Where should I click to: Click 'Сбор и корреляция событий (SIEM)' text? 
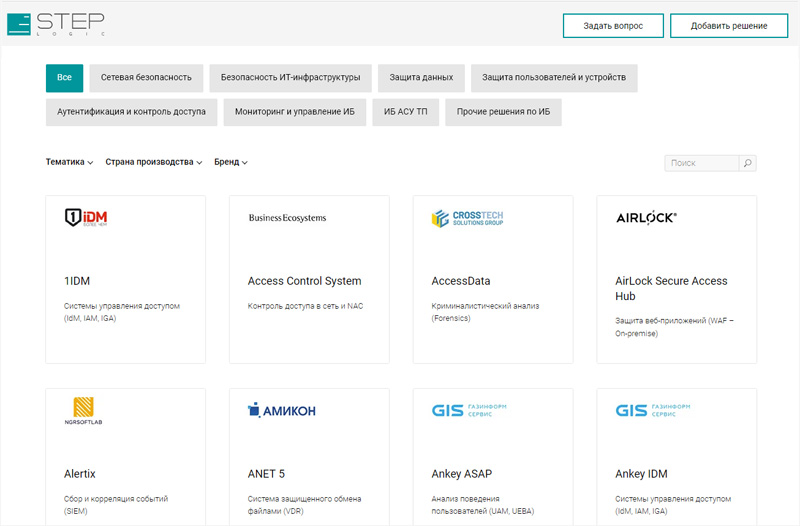[x=116, y=505]
